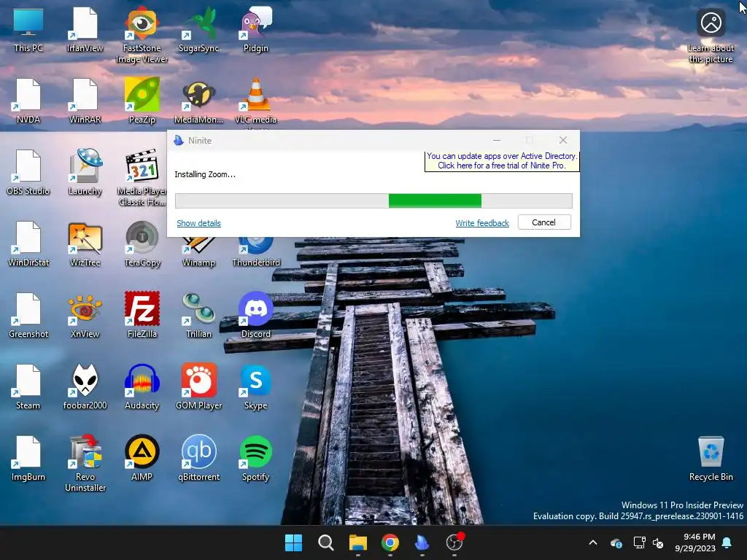Image resolution: width=747 pixels, height=560 pixels.
Task: Expand Show details in Ninite
Action: [198, 223]
